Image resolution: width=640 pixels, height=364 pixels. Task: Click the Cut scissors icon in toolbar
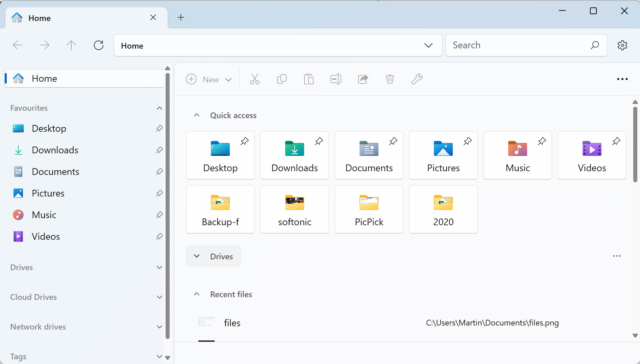point(255,79)
